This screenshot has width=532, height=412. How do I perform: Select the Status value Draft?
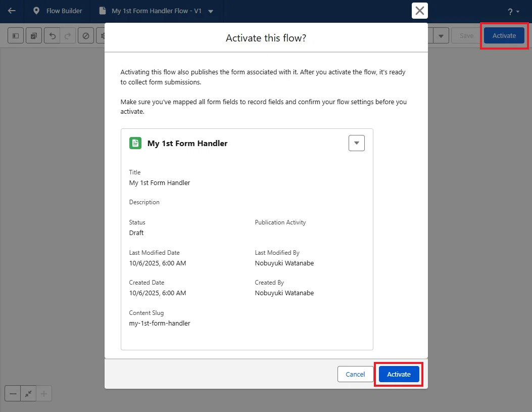[136, 233]
